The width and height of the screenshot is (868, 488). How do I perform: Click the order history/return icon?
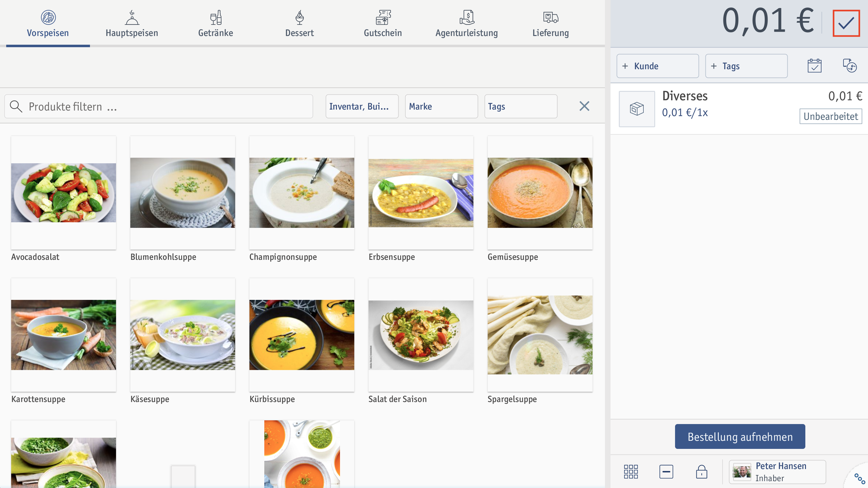pos(849,66)
